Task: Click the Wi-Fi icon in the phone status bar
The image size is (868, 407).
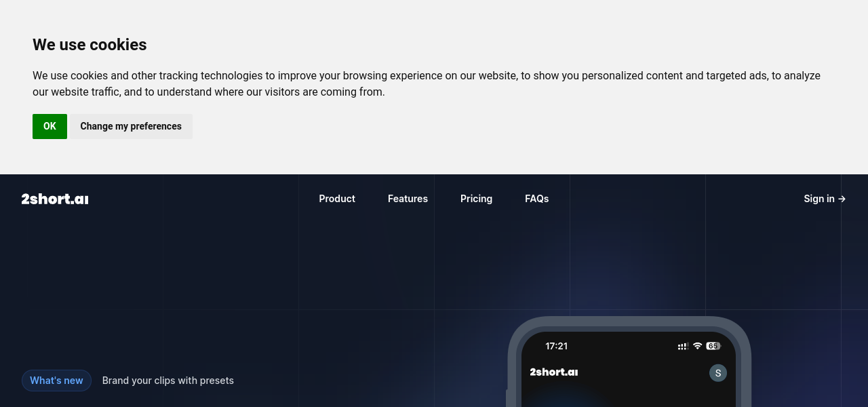Action: coord(697,346)
